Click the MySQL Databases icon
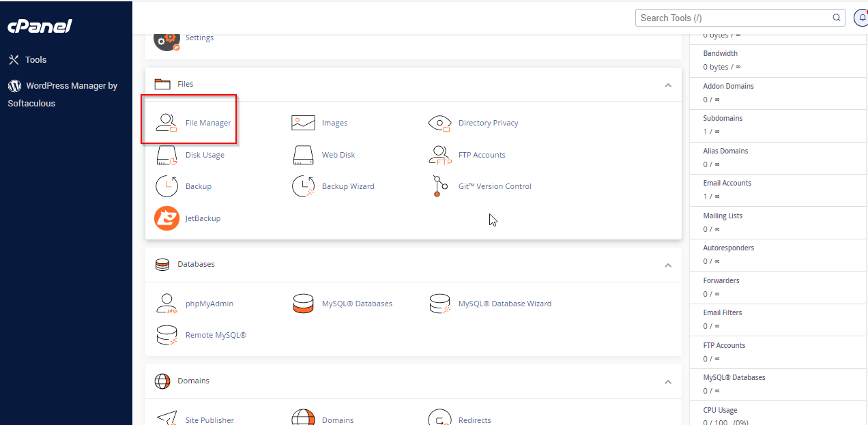Viewport: 868px width, 425px height. pos(303,304)
